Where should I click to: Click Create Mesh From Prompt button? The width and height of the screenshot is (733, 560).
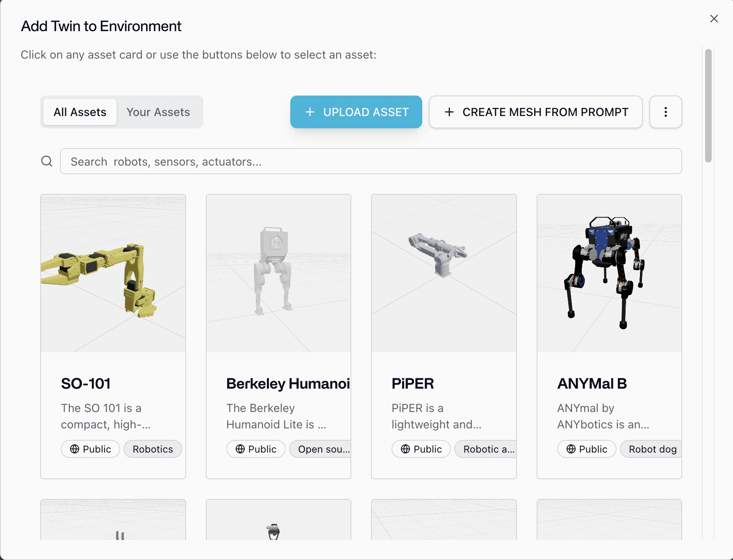coord(535,112)
